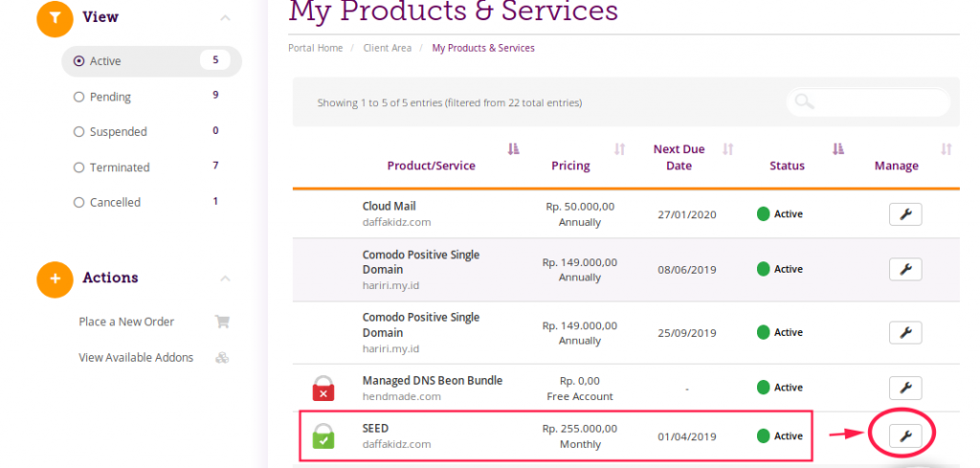Image resolution: width=980 pixels, height=468 pixels.
Task: Click the table search input field
Action: (869, 101)
